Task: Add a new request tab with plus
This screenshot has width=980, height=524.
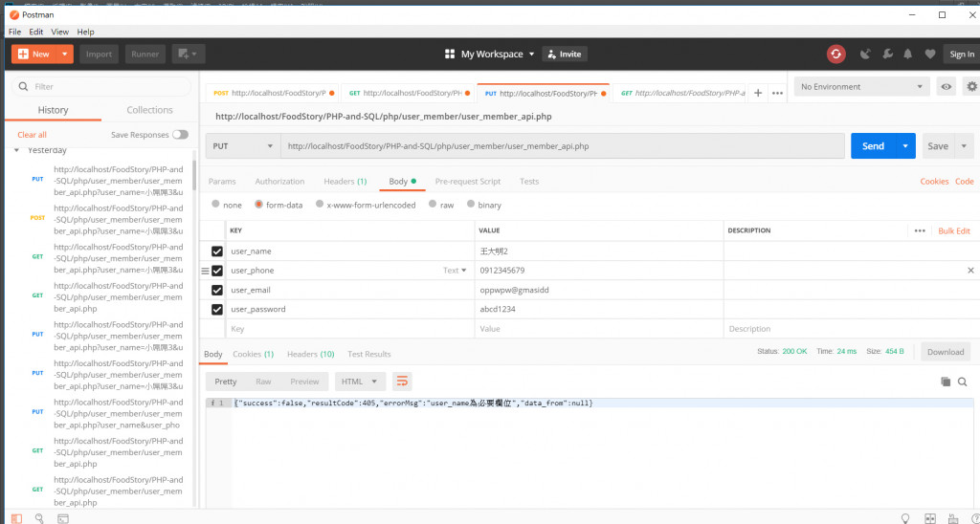Action: [758, 93]
